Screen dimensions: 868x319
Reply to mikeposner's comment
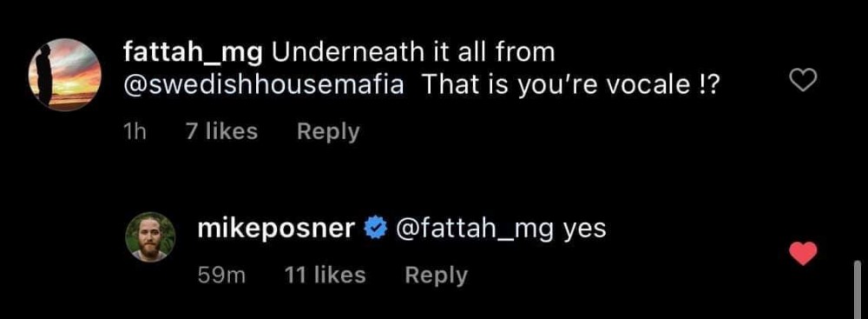(x=437, y=276)
